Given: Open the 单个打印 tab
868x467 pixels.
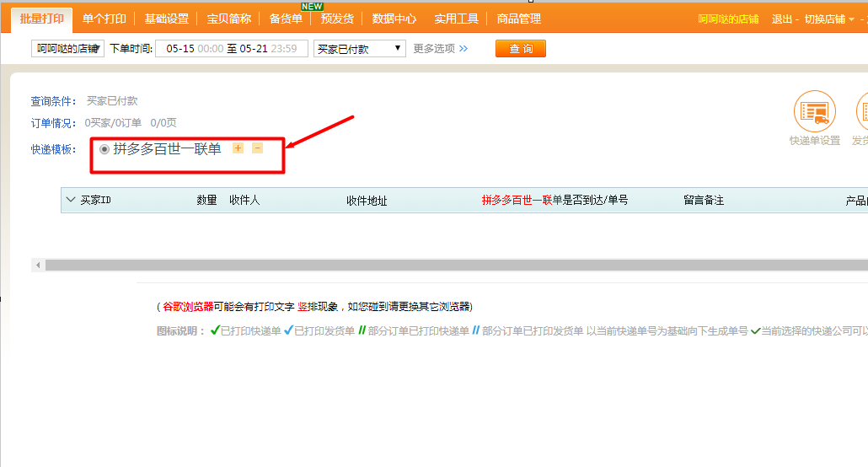Looking at the screenshot, I should point(104,19).
